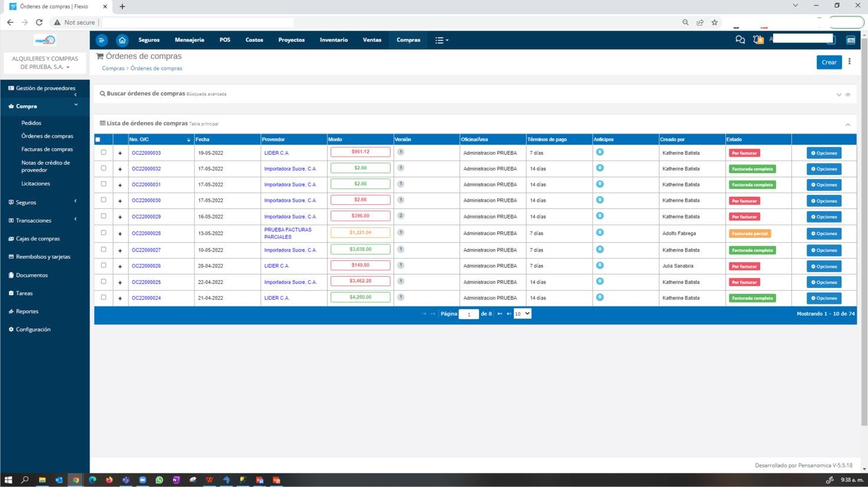Click the calculator icon at top right
Screen dimensions: 868x487
point(850,39)
